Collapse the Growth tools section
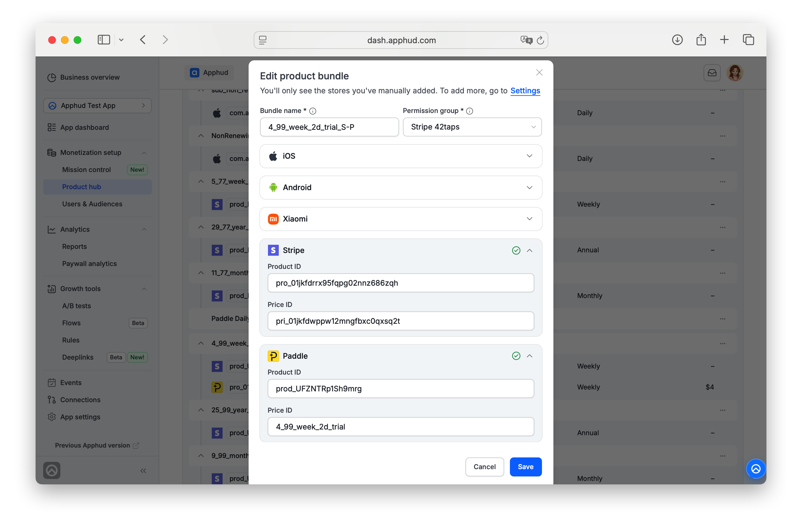Image resolution: width=802 pixels, height=532 pixels. pos(144,289)
